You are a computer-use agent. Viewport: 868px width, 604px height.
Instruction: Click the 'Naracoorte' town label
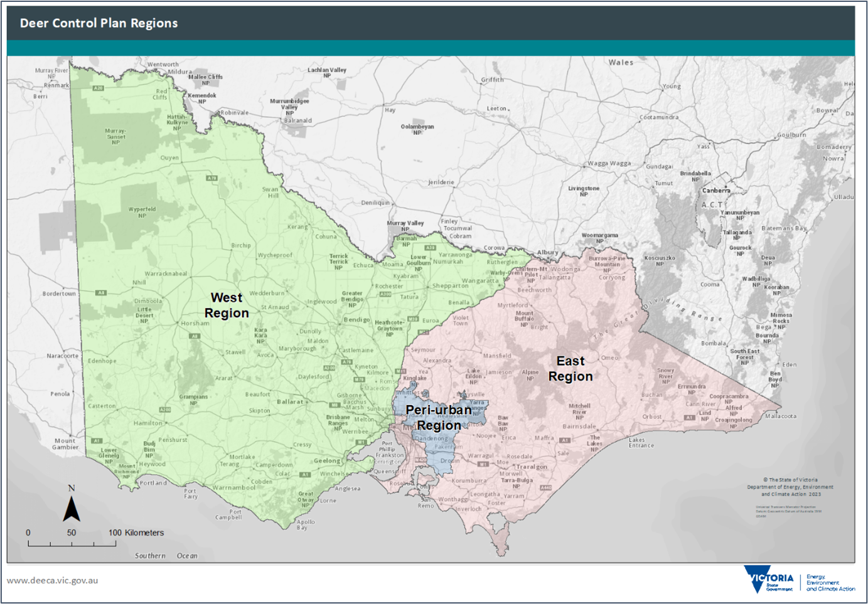click(63, 356)
